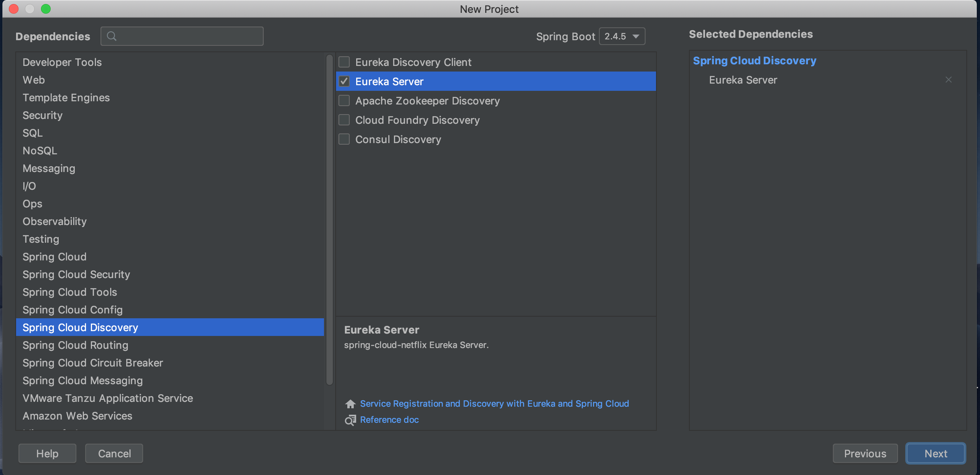
Task: Choose the NoSQL dependency category
Action: (40, 151)
